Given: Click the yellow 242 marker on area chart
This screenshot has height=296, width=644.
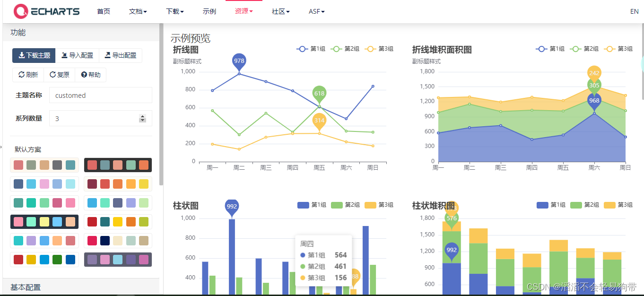Looking at the screenshot, I should click(x=594, y=72).
